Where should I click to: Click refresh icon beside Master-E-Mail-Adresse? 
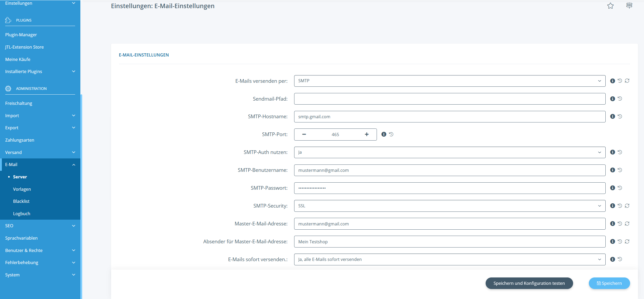[x=627, y=224]
